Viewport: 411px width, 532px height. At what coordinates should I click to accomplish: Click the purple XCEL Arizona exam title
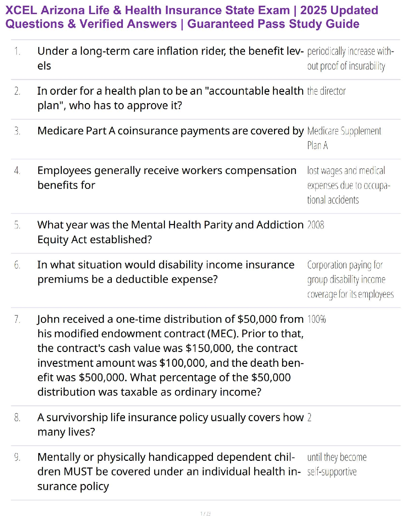coord(192,17)
